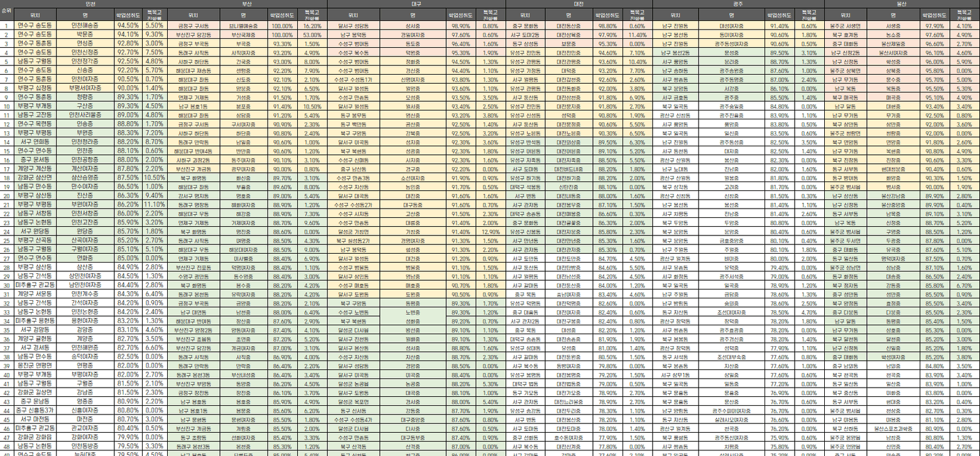The image size is (980, 456).
Task: Select the 대전글꽃중 cell
Action: [x=569, y=222]
